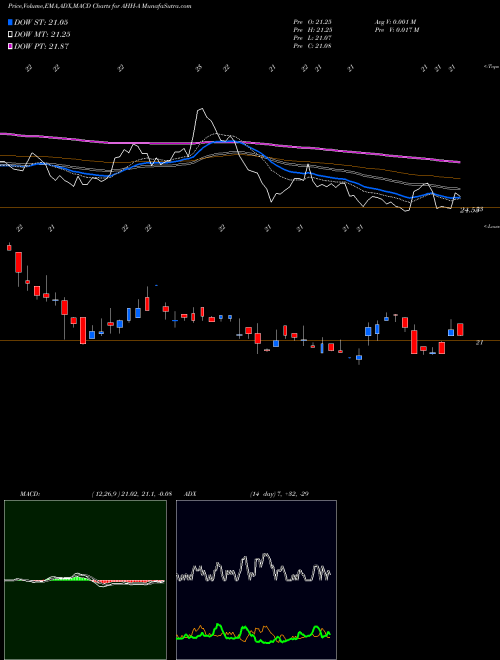Click the MACD panel label
The image size is (500, 660).
30,494
